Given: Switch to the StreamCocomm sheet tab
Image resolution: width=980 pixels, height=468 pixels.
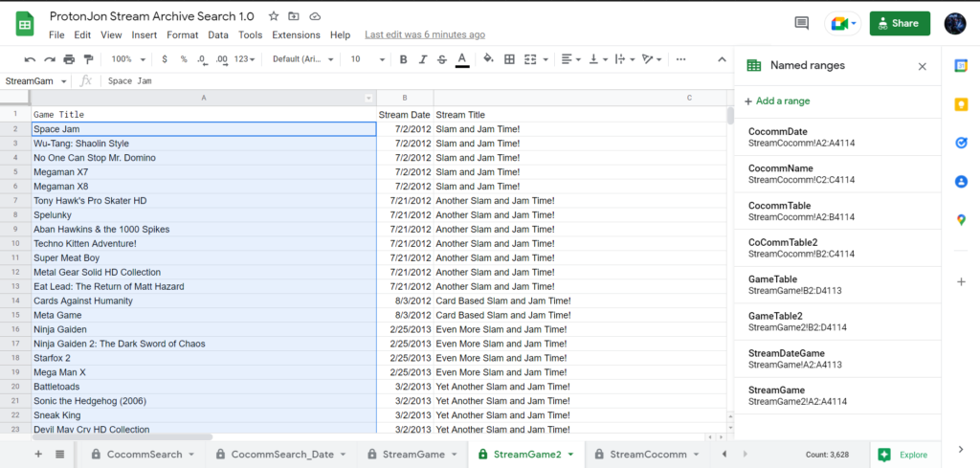Looking at the screenshot, I should click(647, 455).
